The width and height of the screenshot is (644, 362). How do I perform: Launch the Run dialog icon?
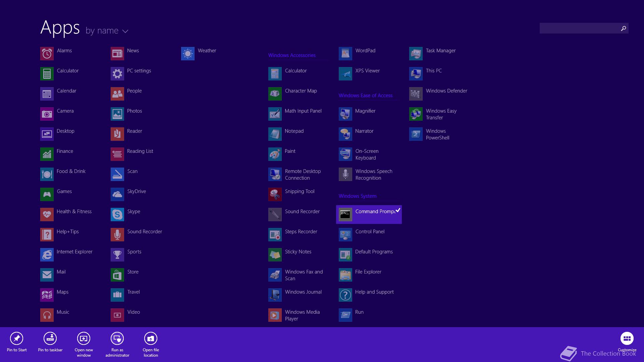coord(345,315)
